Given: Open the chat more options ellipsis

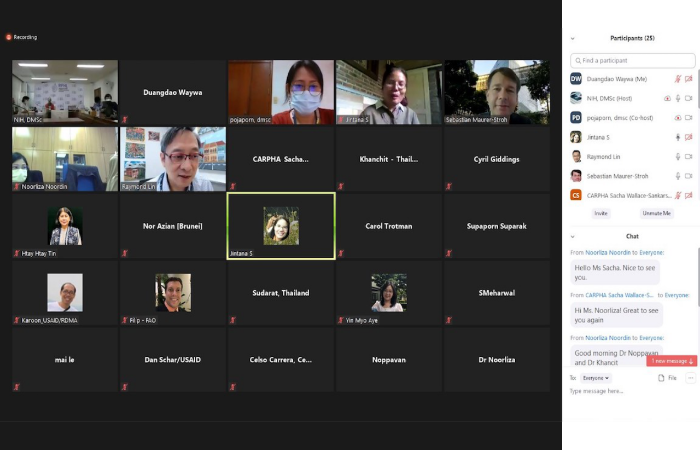Looking at the screenshot, I should click(691, 378).
